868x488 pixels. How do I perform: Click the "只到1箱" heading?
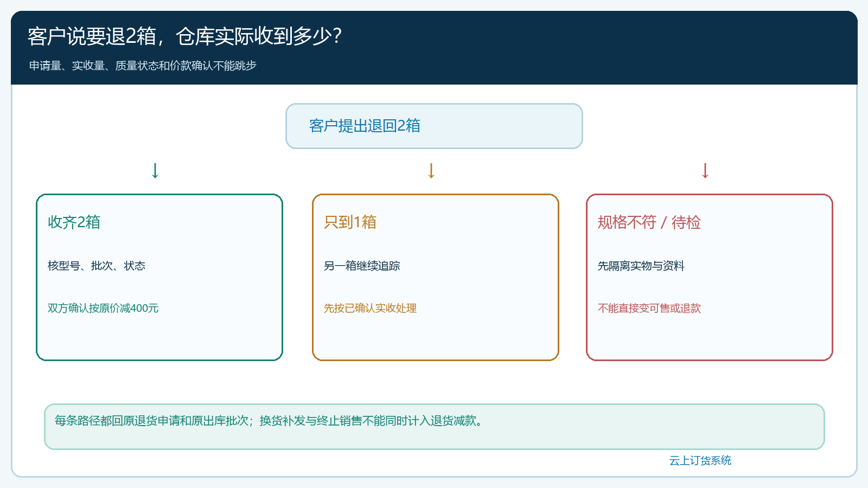pyautogui.click(x=350, y=222)
